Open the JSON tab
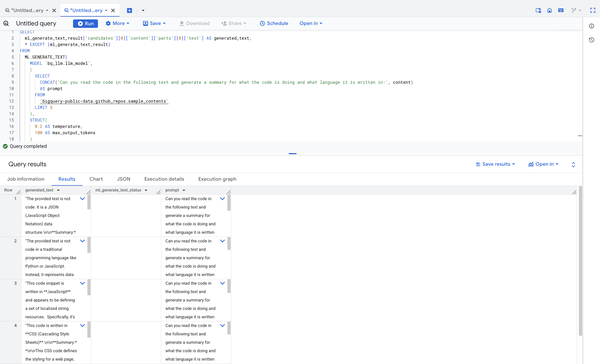 click(x=123, y=179)
